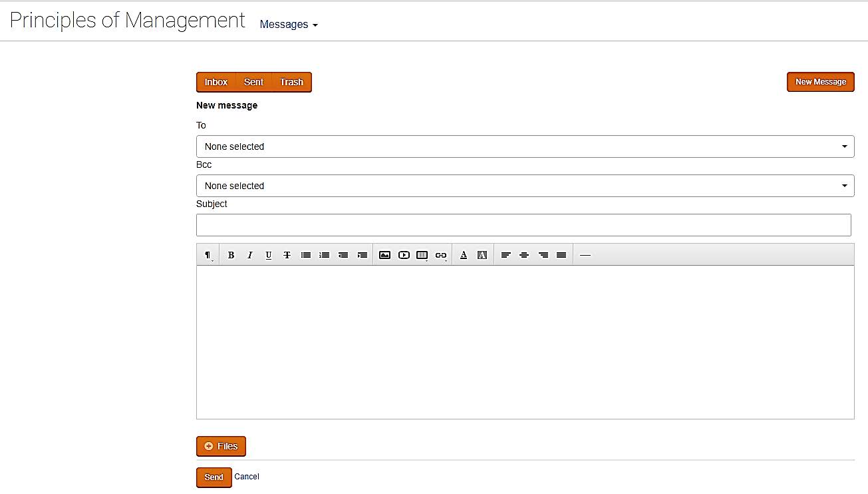
Task: Toggle italic formatting
Action: (249, 255)
